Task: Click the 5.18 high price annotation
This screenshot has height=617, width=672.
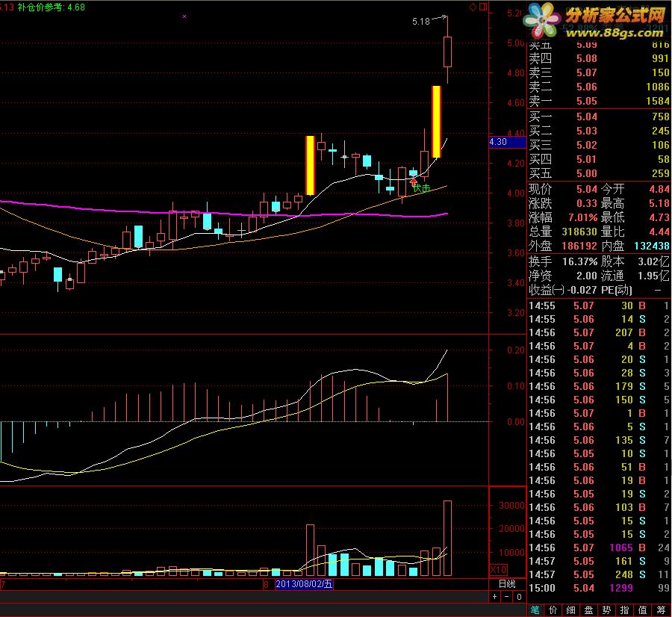Action: point(421,22)
